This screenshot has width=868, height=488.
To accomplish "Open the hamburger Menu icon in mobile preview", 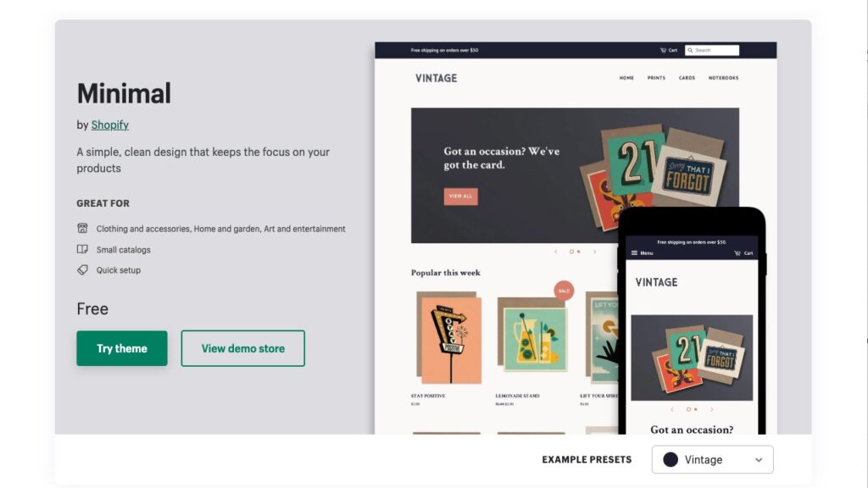I will 634,252.
